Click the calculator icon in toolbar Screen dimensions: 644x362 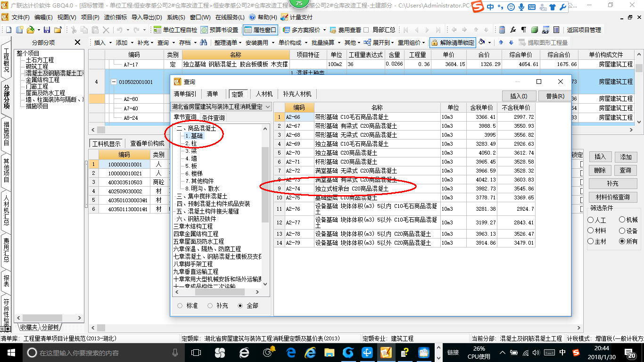coord(502,30)
